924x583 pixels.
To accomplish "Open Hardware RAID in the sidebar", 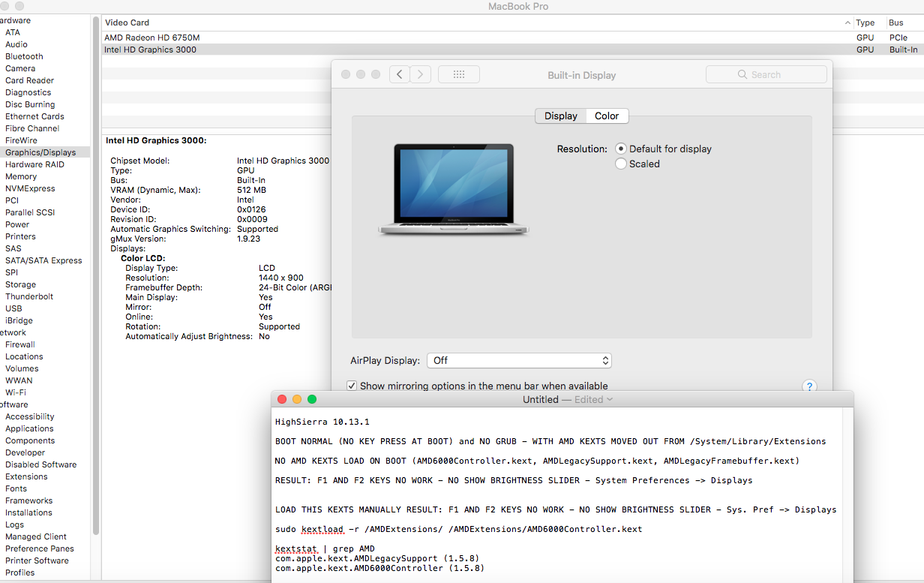I will (34, 164).
